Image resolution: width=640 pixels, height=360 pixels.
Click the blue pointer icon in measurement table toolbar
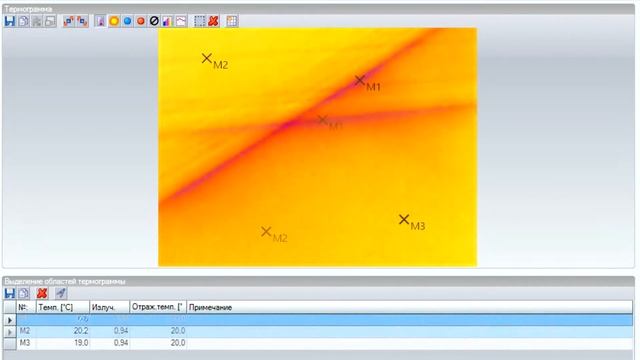61,293
